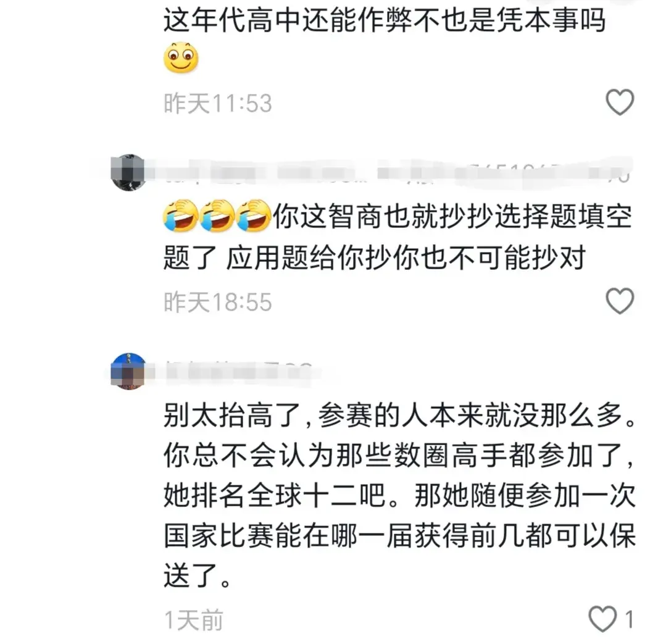
Task: Like the comment posted 昨天18:55
Action: click(620, 301)
